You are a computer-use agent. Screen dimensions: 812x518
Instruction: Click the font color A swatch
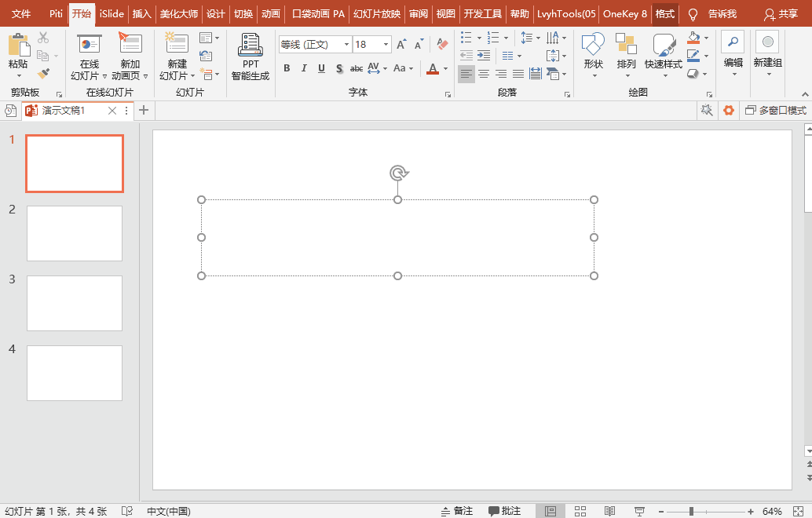433,68
